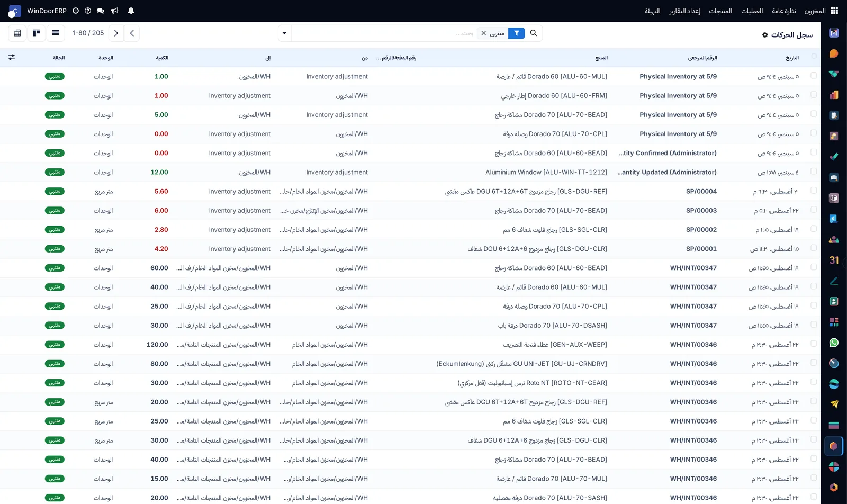Switch to pivot table view
Screen dimensions: 847x504
(17, 33)
